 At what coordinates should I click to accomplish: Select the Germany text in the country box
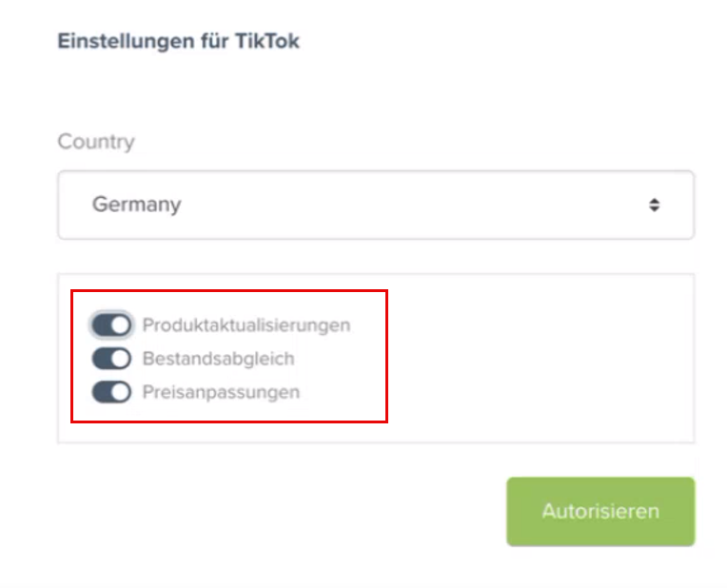136,205
